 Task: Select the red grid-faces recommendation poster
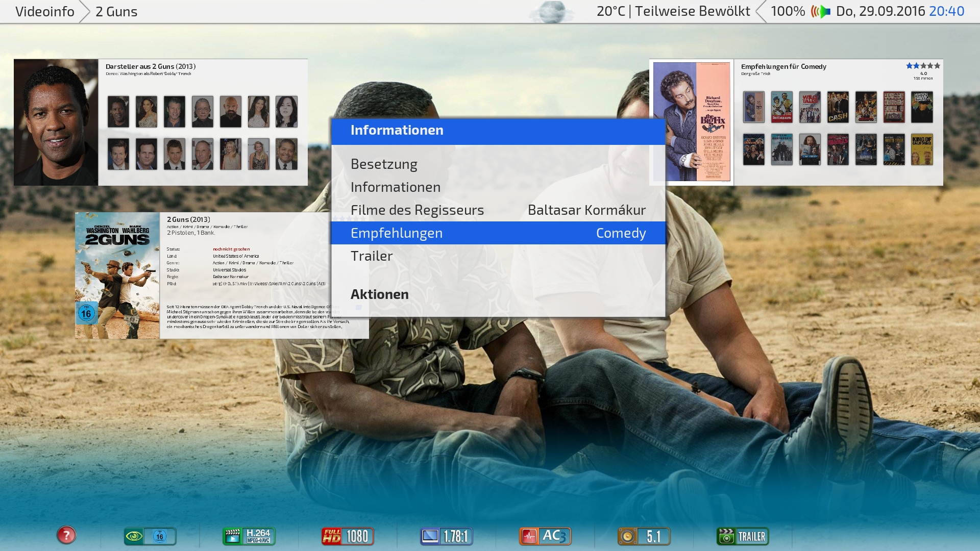tap(894, 107)
